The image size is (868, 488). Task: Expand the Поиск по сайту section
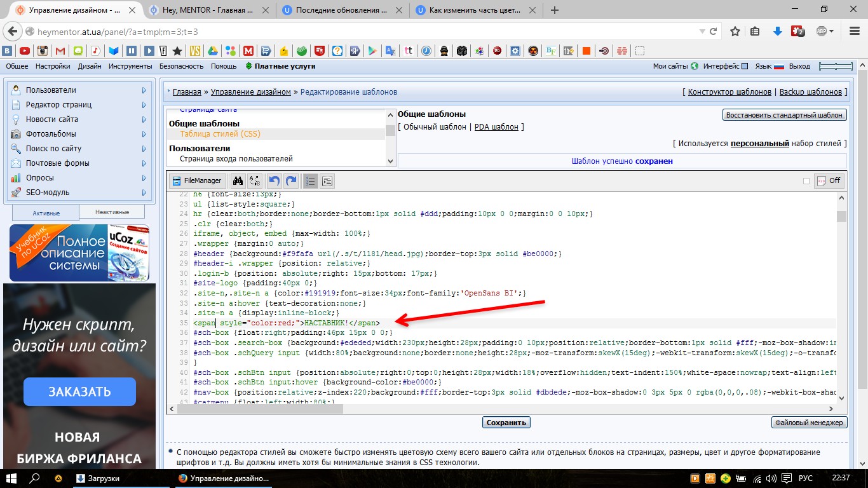tap(79, 149)
